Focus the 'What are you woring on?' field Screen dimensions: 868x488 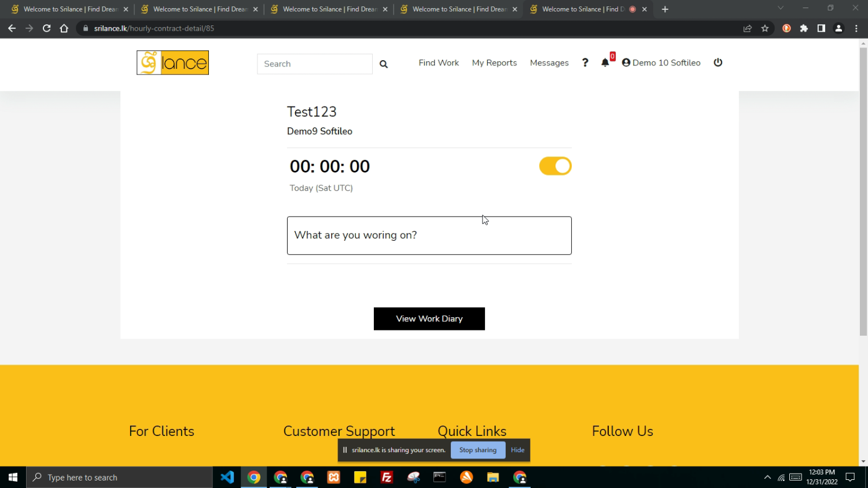(429, 236)
